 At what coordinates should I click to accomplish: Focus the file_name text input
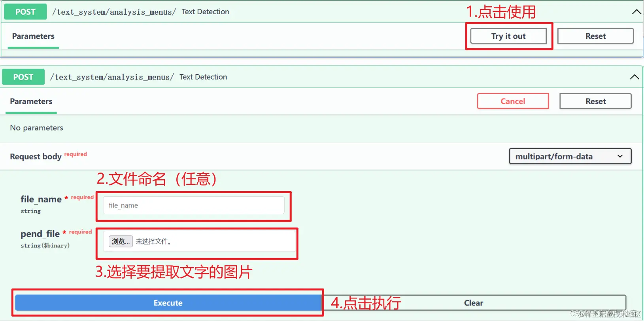194,205
